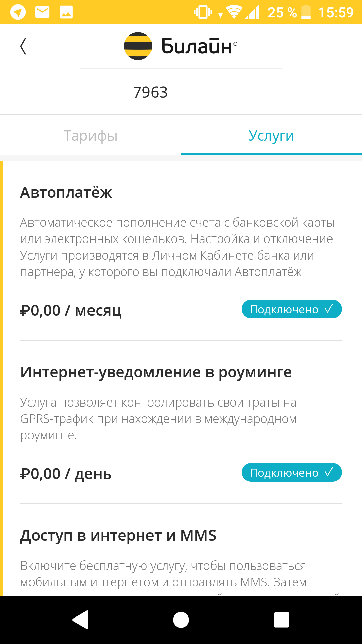This screenshot has height=644, width=362.
Task: Tap the Wi-Fi status icon
Action: (234, 13)
